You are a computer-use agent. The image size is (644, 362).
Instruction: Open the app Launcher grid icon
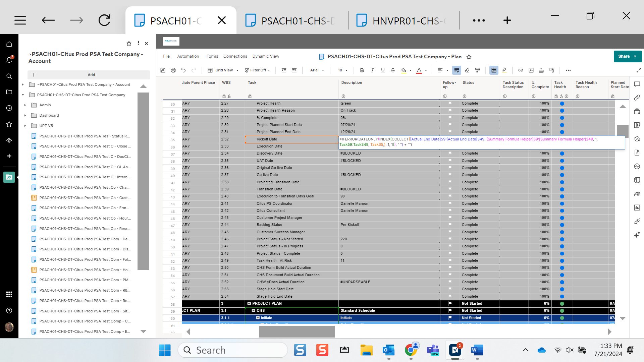click(x=9, y=294)
